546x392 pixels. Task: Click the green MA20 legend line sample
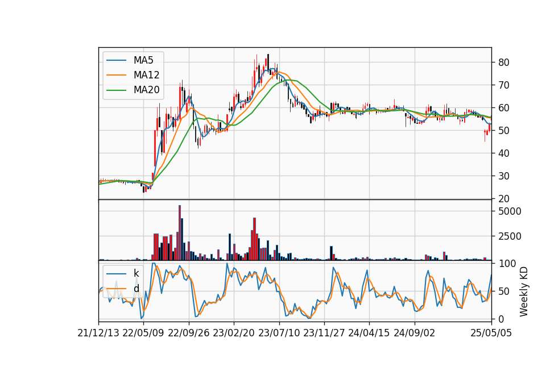pyautogui.click(x=116, y=90)
